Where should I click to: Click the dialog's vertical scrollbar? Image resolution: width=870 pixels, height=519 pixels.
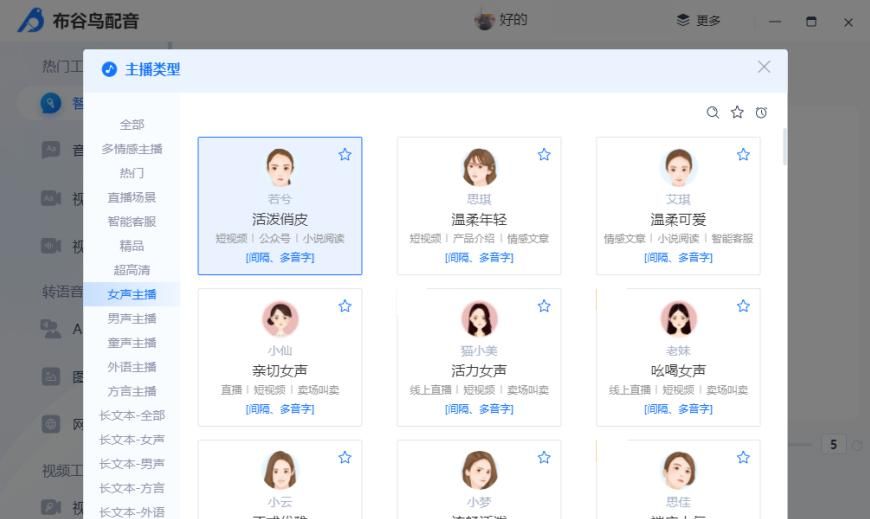click(784, 147)
